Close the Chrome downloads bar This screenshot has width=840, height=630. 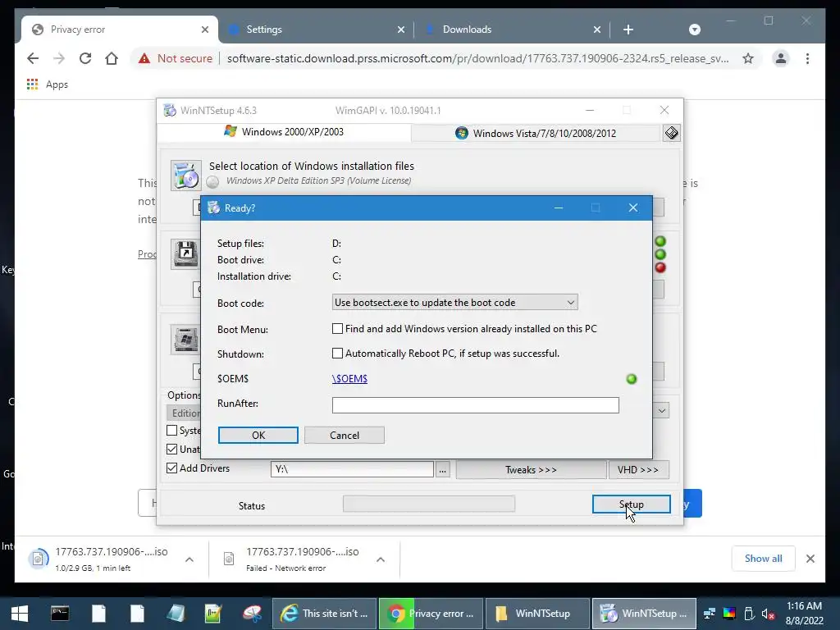tap(810, 559)
